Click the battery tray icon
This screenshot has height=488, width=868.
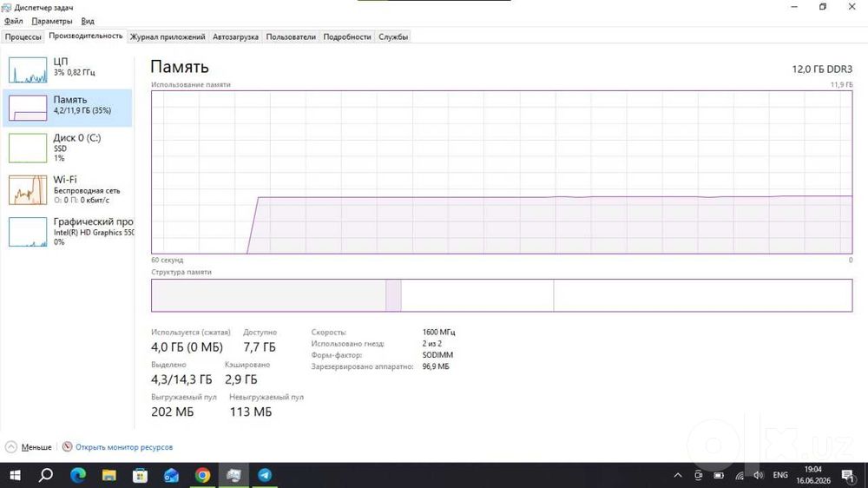coord(719,475)
